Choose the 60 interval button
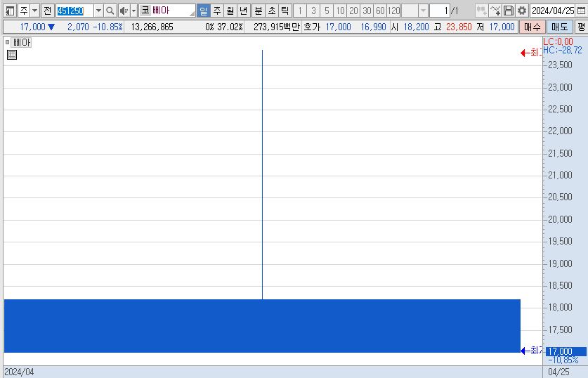This screenshot has width=588, height=378. 380,11
